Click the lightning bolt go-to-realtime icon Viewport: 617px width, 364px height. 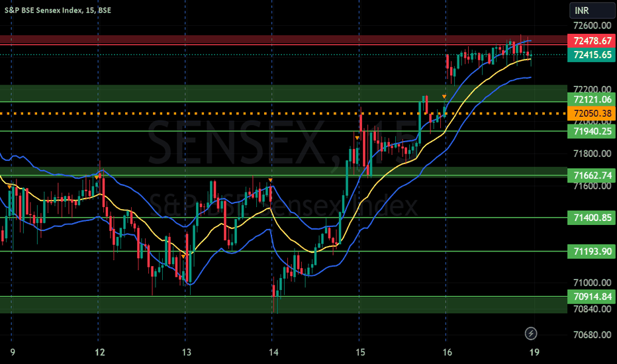[531, 334]
